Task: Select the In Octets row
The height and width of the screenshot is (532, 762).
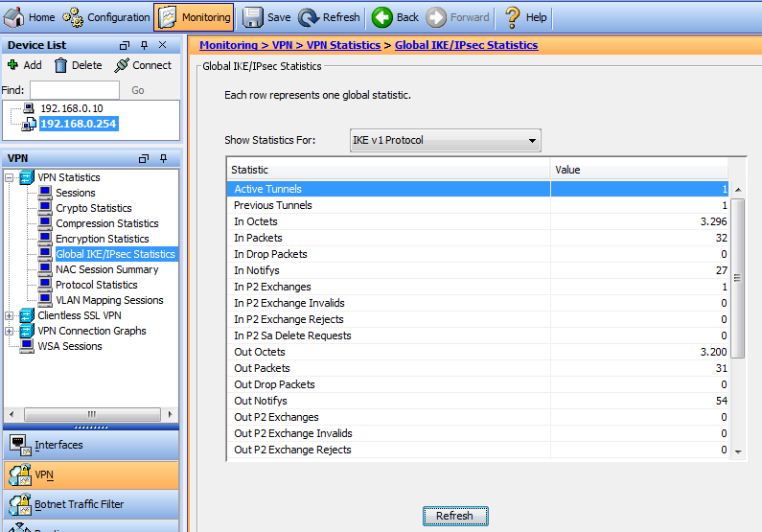Action: (x=477, y=221)
